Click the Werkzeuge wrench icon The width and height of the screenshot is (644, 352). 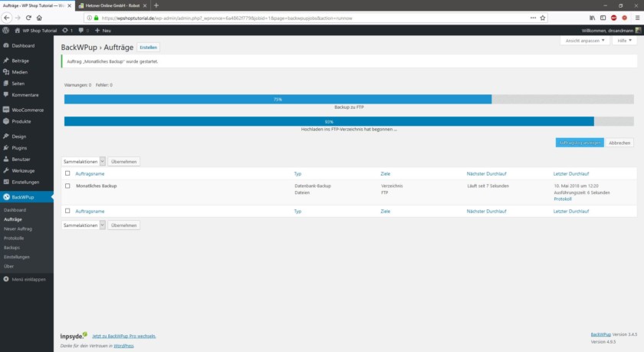pos(6,170)
